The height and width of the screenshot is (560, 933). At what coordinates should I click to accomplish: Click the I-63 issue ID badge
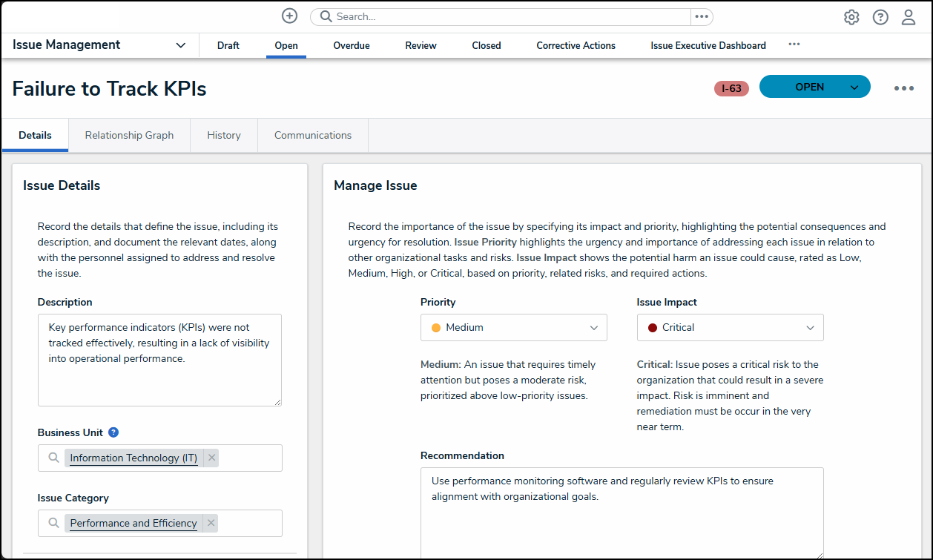pyautogui.click(x=731, y=88)
